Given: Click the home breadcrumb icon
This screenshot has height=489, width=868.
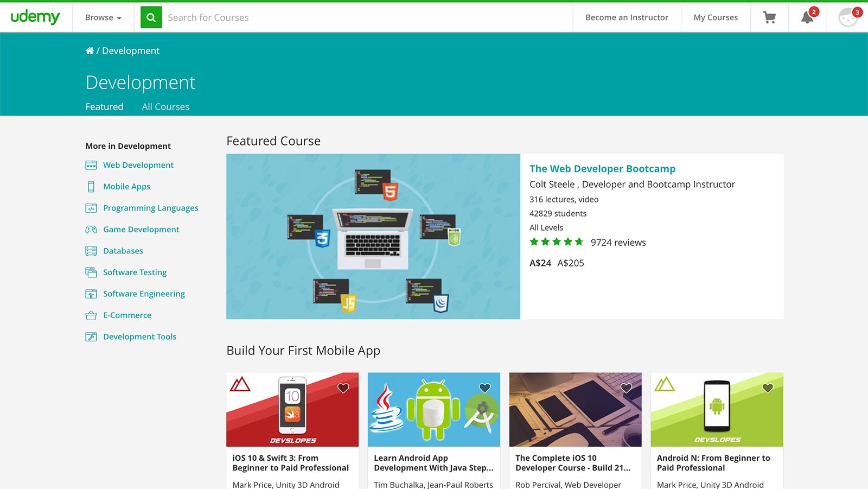Looking at the screenshot, I should point(90,50).
